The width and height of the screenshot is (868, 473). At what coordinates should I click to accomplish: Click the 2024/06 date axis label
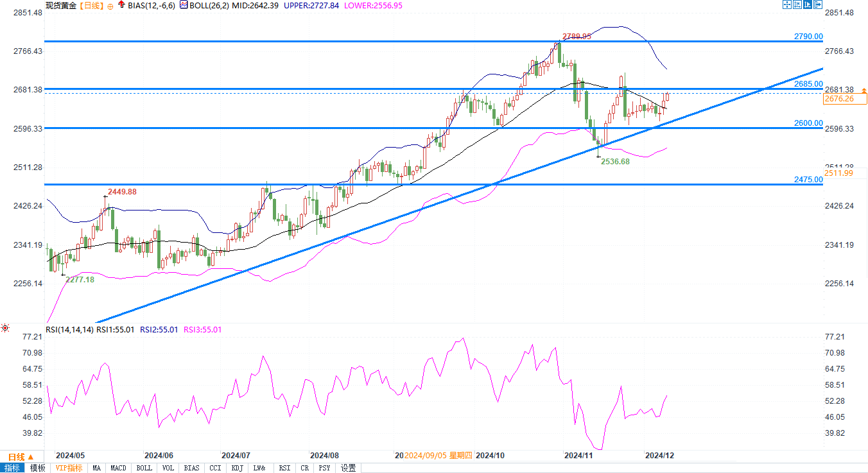(x=160, y=456)
